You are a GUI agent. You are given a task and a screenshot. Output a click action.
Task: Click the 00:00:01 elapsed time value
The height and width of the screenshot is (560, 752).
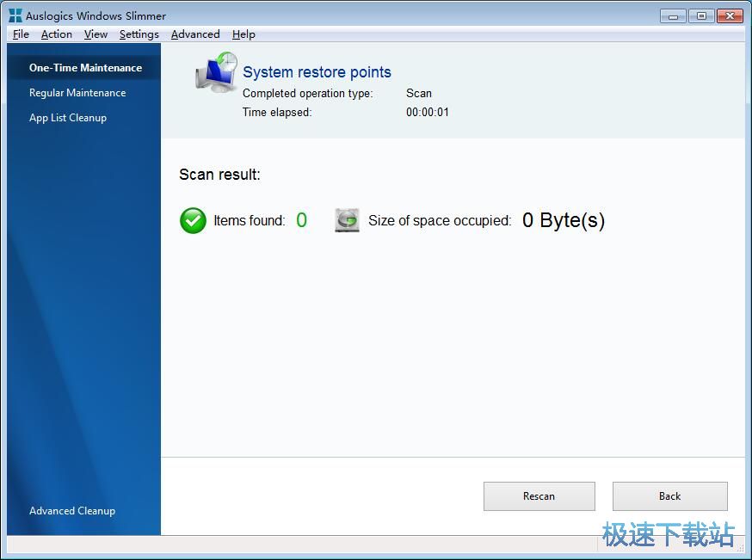click(x=428, y=112)
